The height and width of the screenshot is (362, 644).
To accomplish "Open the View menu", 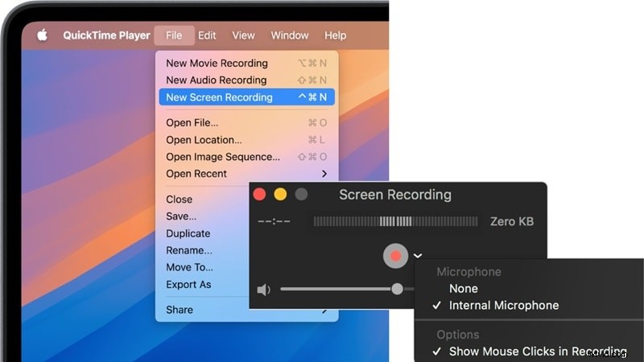I will coord(243,35).
